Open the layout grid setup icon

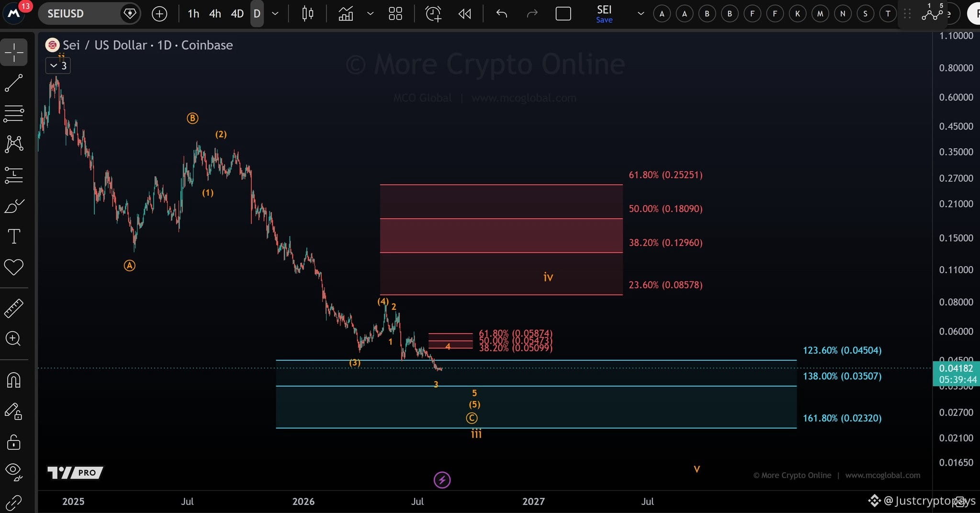coord(395,14)
